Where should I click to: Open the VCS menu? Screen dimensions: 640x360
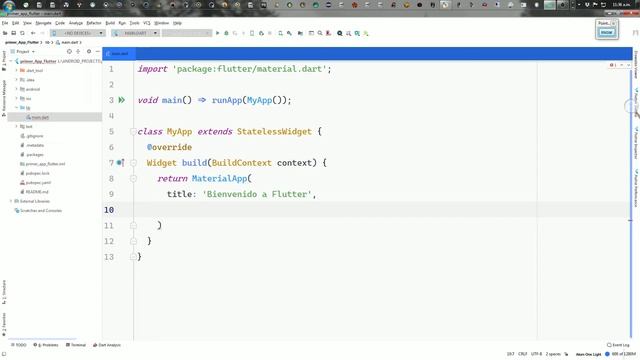(x=147, y=23)
